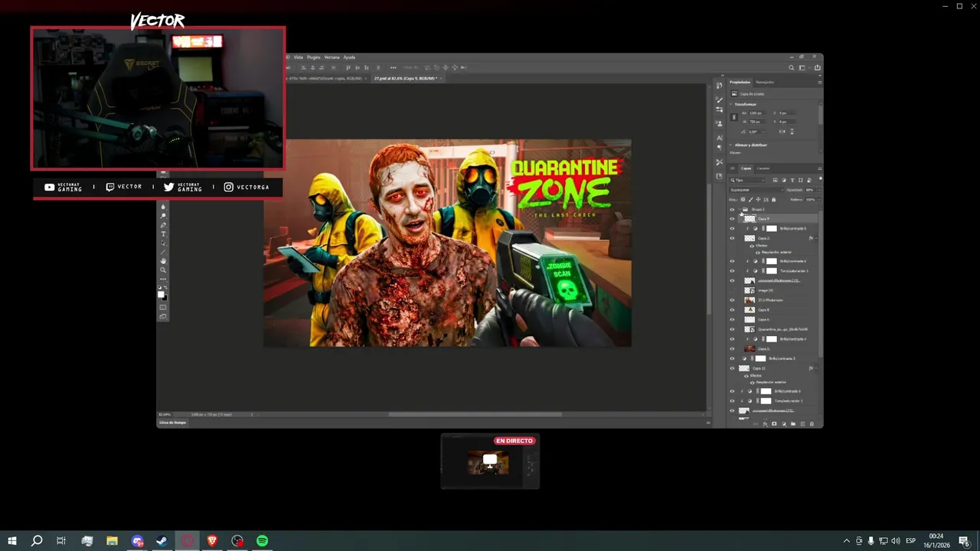The width and height of the screenshot is (980, 551).
Task: Create a new group folder icon
Action: coord(793,424)
